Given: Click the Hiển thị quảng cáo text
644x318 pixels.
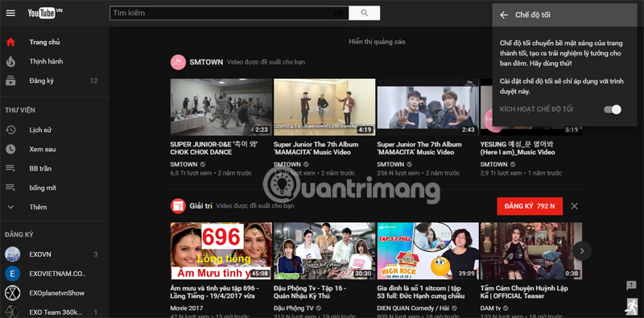Looking at the screenshot, I should pos(377,42).
